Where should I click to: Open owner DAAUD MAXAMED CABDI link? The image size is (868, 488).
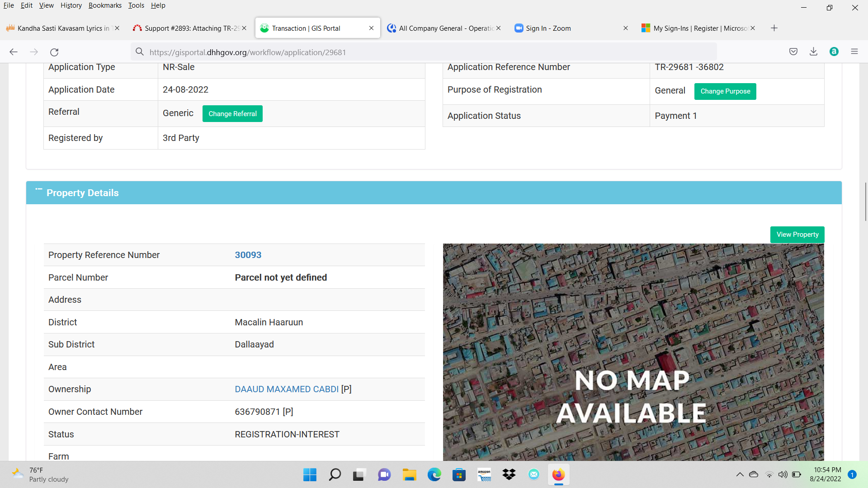tap(287, 389)
